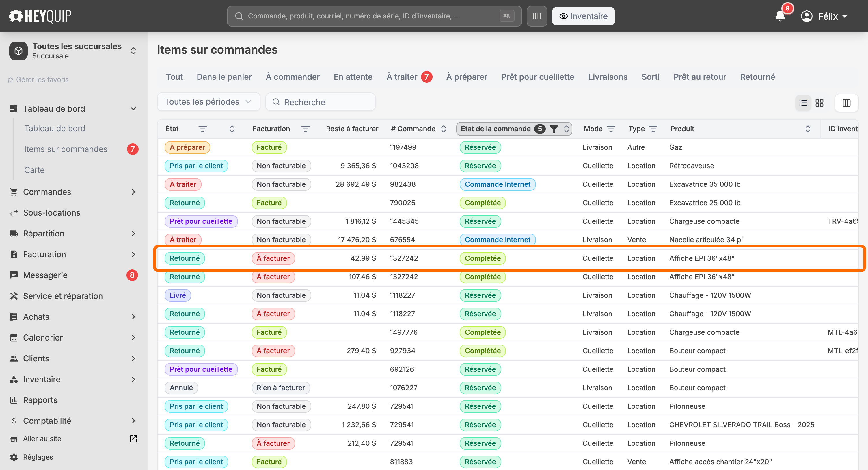Screen dimensions: 868x470
Task: Open Facturation column filter icon
Action: (x=305, y=129)
